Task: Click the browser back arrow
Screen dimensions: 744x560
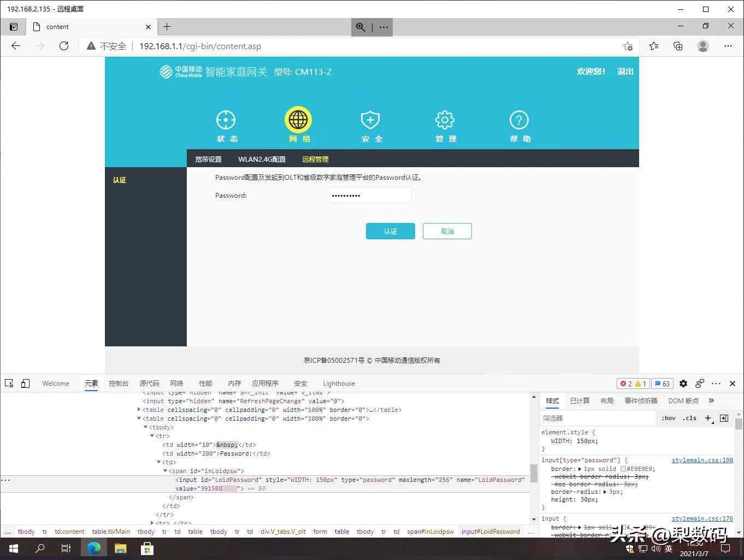Action: click(x=16, y=46)
